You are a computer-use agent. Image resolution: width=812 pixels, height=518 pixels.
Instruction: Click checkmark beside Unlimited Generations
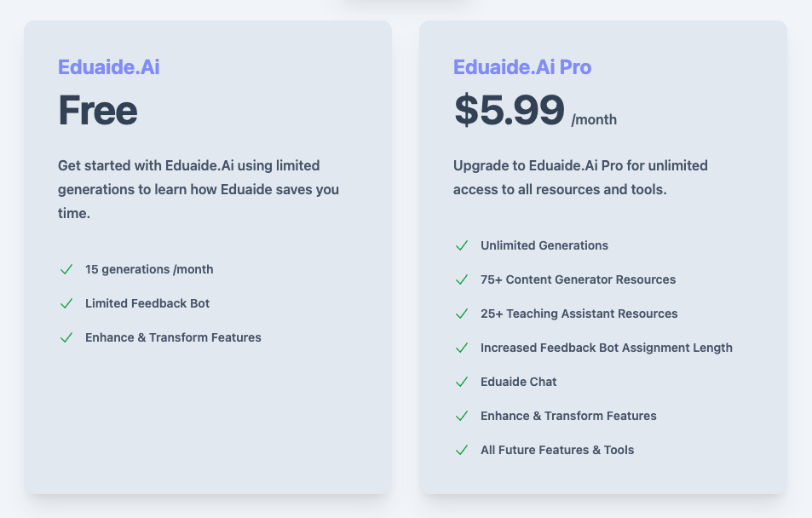[461, 245]
